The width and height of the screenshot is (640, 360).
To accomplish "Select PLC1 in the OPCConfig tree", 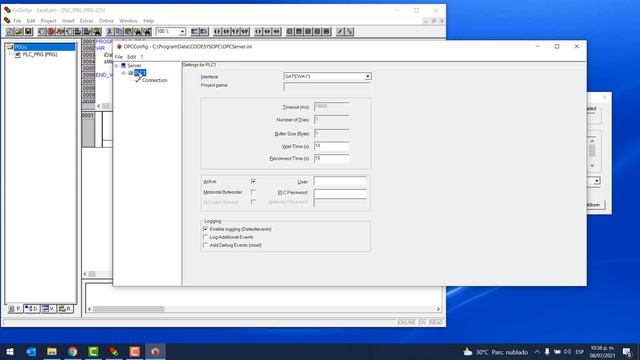I will tap(140, 73).
